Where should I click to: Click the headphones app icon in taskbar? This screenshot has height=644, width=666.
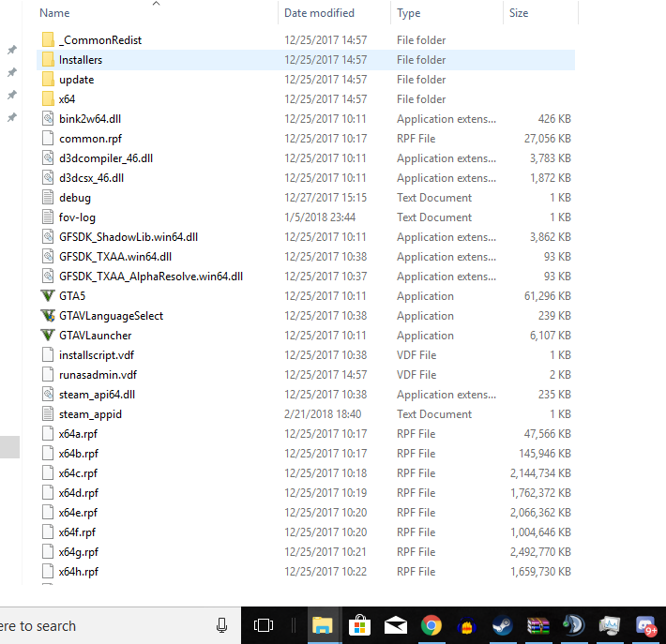point(466,626)
